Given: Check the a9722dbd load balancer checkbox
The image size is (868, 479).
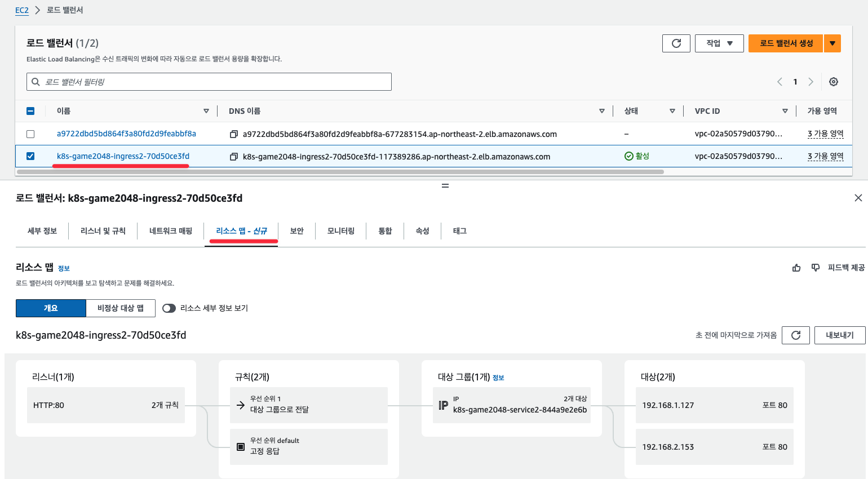Looking at the screenshot, I should [x=30, y=134].
